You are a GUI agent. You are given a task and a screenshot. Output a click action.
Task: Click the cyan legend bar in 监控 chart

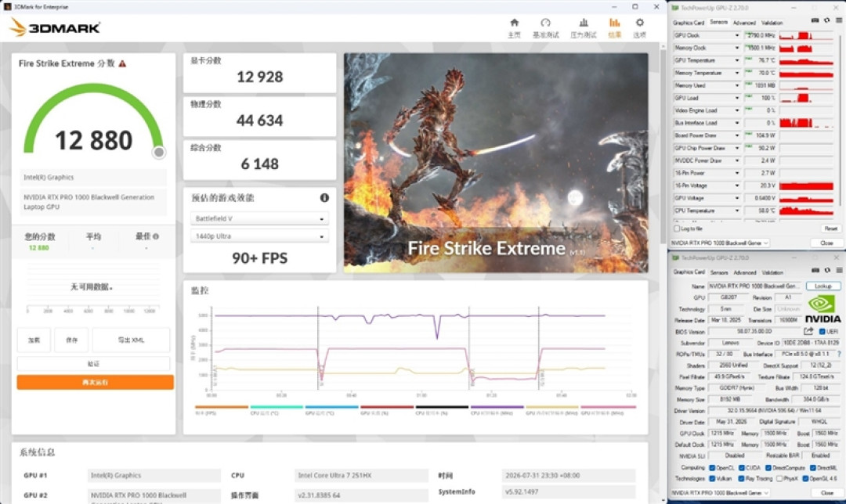(277, 407)
